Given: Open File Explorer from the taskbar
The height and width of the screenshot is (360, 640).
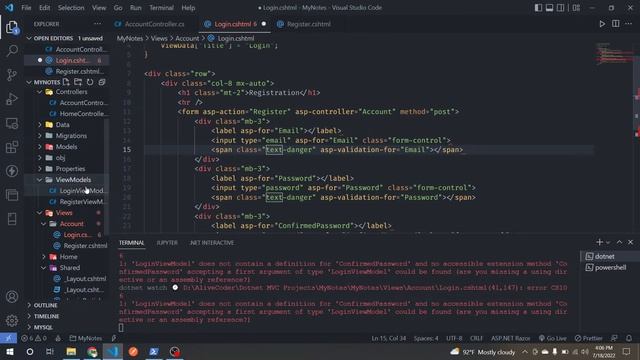Looking at the screenshot, I should [71, 351].
